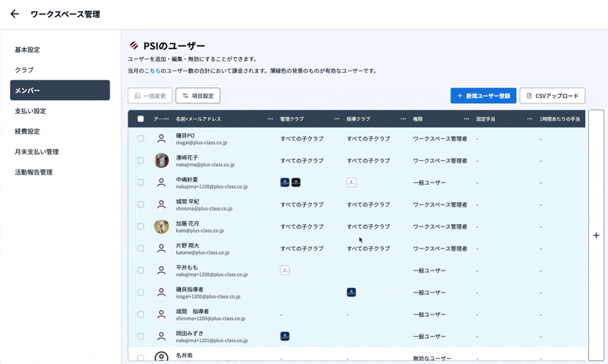Image resolution: width=608 pixels, height=364 pixels.
Task: Click the back arrow beside ワークスペース管理
Action: pyautogui.click(x=14, y=14)
